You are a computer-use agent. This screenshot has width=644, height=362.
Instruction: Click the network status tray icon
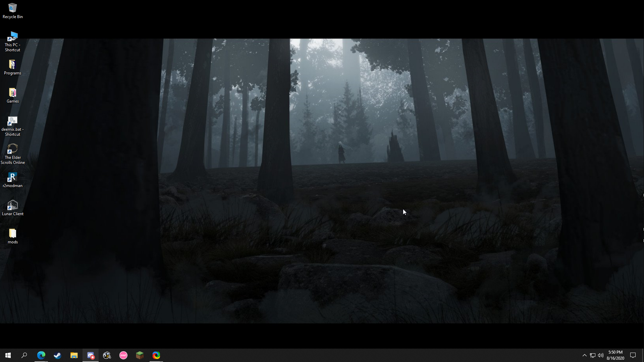pos(593,355)
